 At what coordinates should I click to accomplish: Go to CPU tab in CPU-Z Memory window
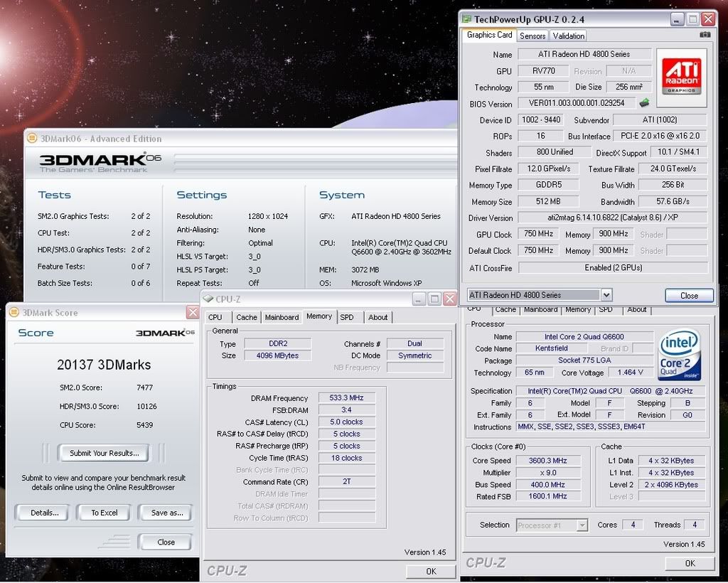215,317
